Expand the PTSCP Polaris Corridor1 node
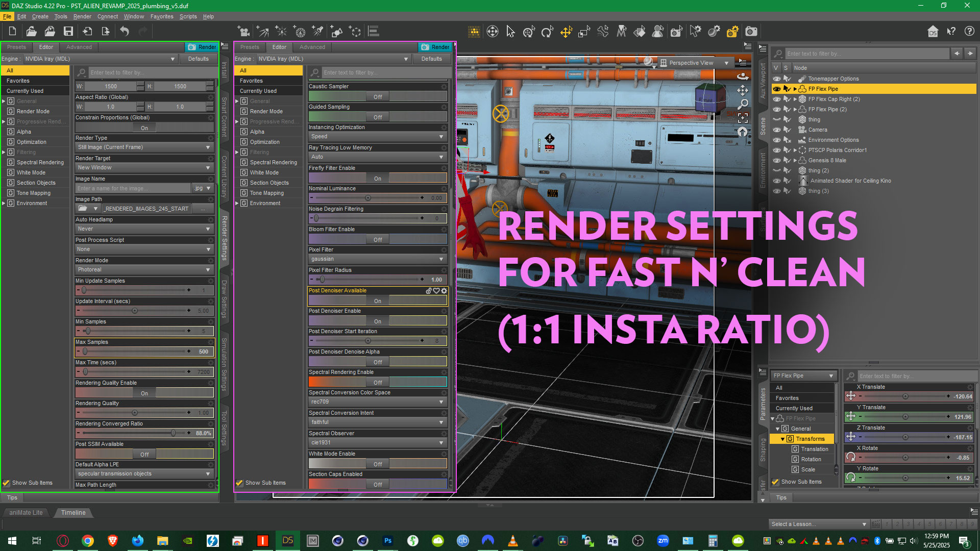Screen dimensions: 980x551 (x=795, y=150)
